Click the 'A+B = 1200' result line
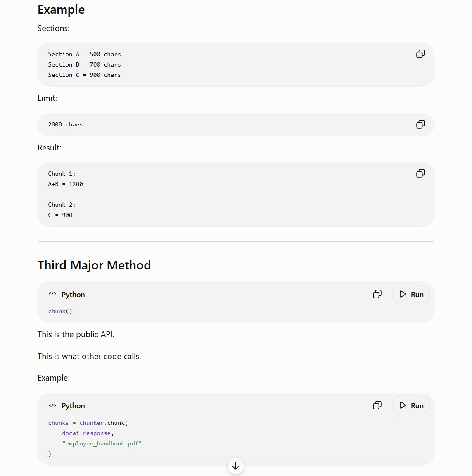Viewport: 472px width, 476px height. (66, 184)
